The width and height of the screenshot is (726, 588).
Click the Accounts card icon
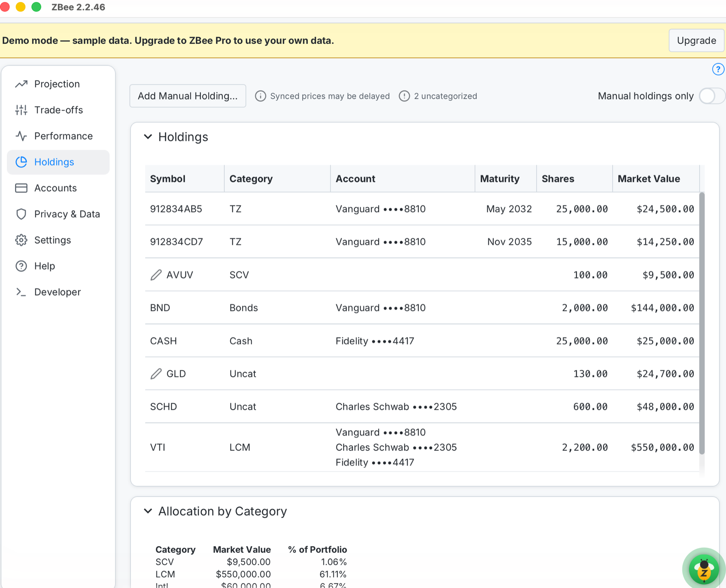coord(21,188)
